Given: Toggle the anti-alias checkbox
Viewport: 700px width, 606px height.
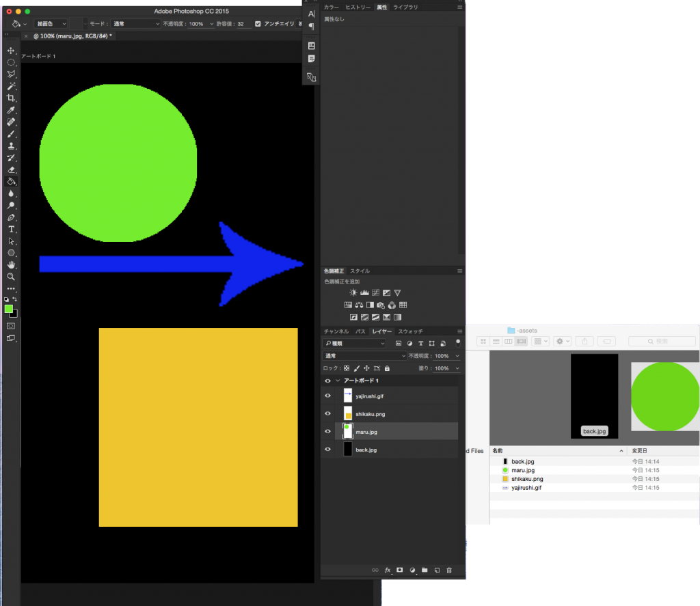Looking at the screenshot, I should pos(258,24).
